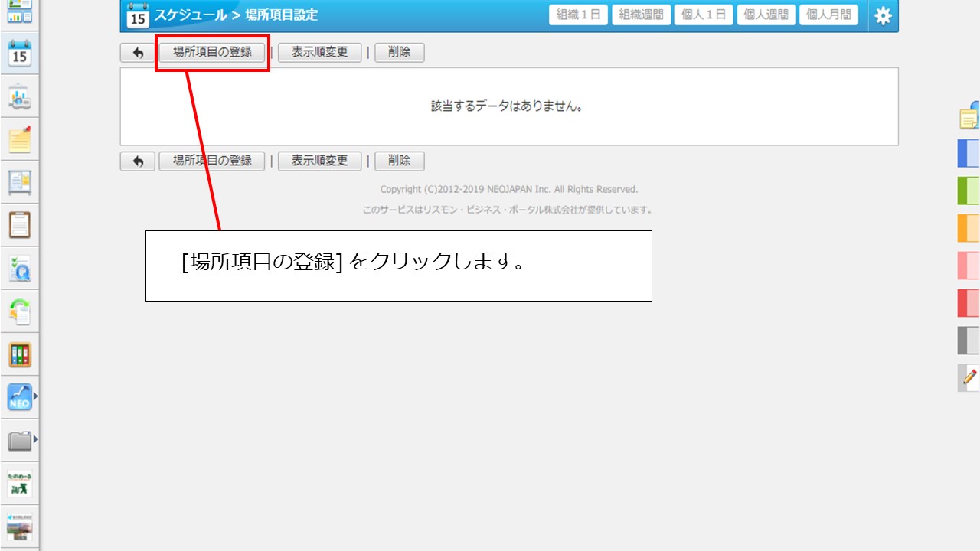Click 場所項目の登録 button above the list
Image resolution: width=980 pixels, height=551 pixels.
pos(212,53)
